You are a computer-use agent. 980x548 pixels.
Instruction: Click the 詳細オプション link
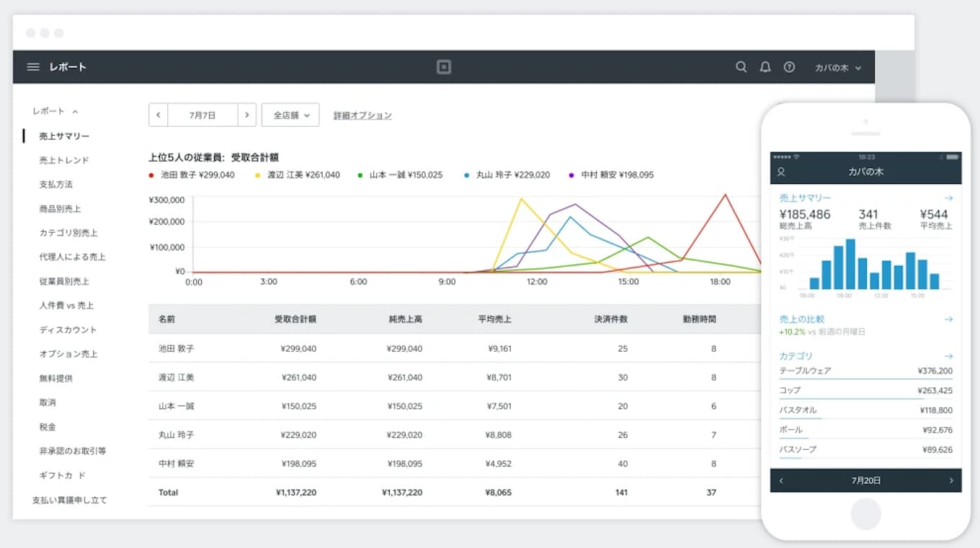tap(362, 115)
